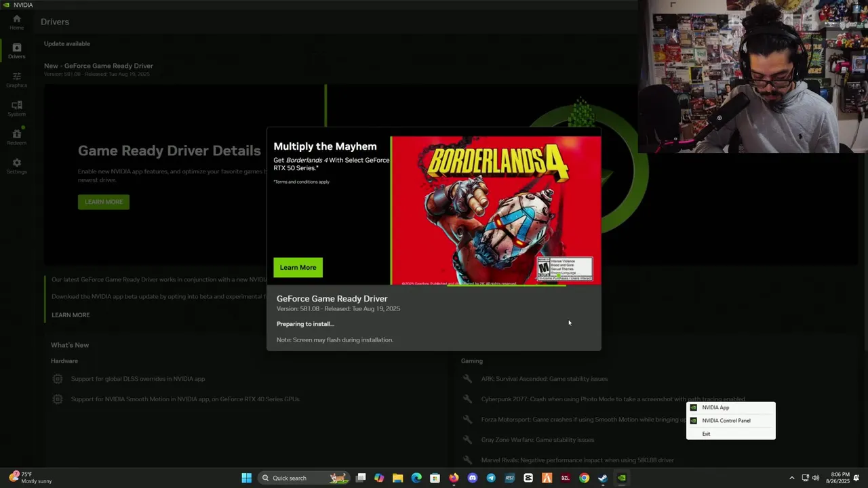Viewport: 868px width, 488px height.
Task: Open the Redeem sidebar section
Action: pos(16,137)
